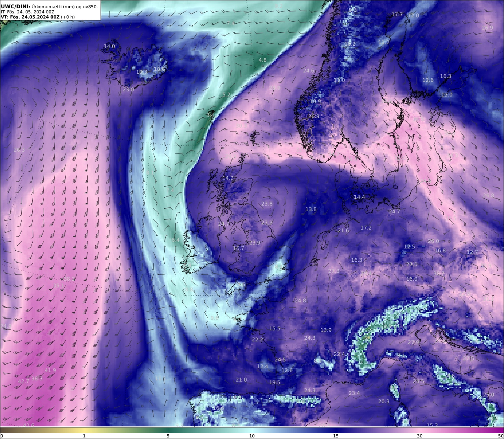The image size is (504, 439).
Task: Click the 25.0 value over southern Italy
Action: 488,395
